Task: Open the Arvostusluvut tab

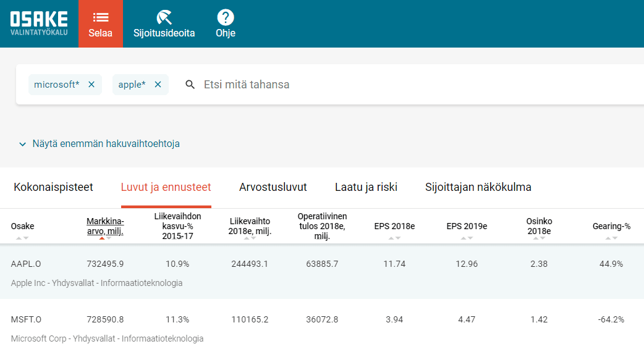Action: 273,187
